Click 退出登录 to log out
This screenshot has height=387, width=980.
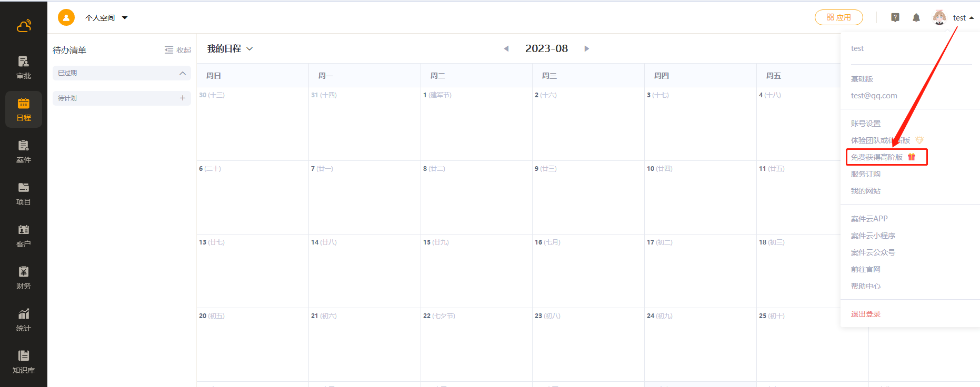pos(866,314)
